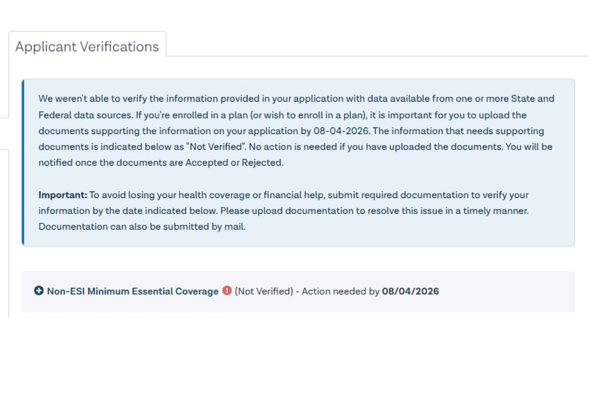Click the '(Not Verified) - Action needed by' text
This screenshot has width=600, height=400.
coord(307,291)
